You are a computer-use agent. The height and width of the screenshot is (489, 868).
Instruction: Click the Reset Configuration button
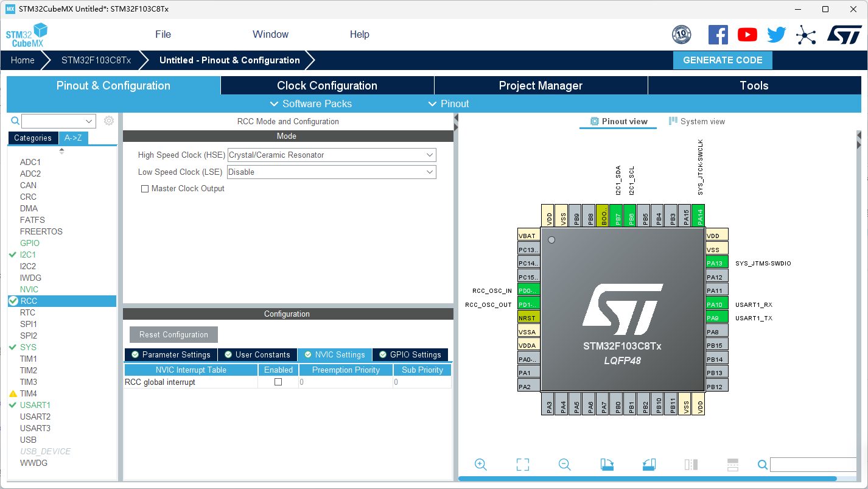coord(173,334)
